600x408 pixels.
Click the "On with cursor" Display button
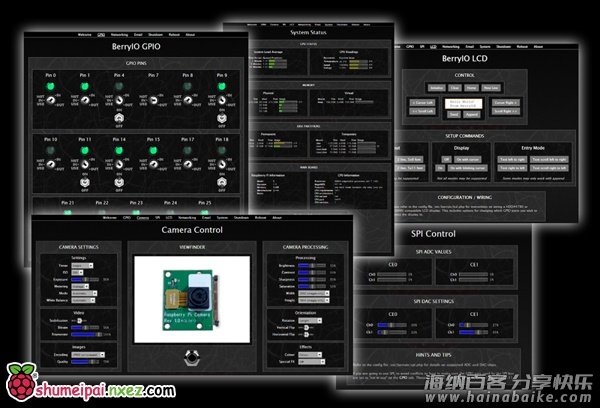(x=468, y=159)
